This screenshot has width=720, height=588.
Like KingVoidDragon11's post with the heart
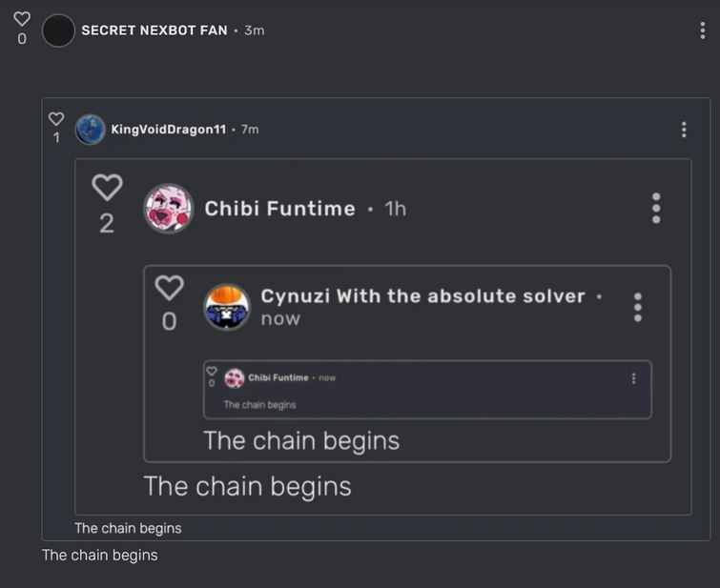(x=56, y=119)
